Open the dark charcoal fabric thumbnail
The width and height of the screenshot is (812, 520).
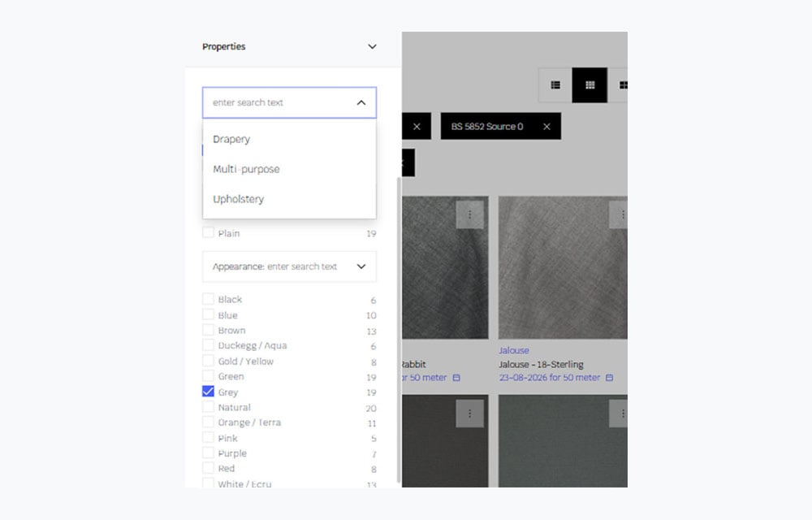click(x=445, y=440)
